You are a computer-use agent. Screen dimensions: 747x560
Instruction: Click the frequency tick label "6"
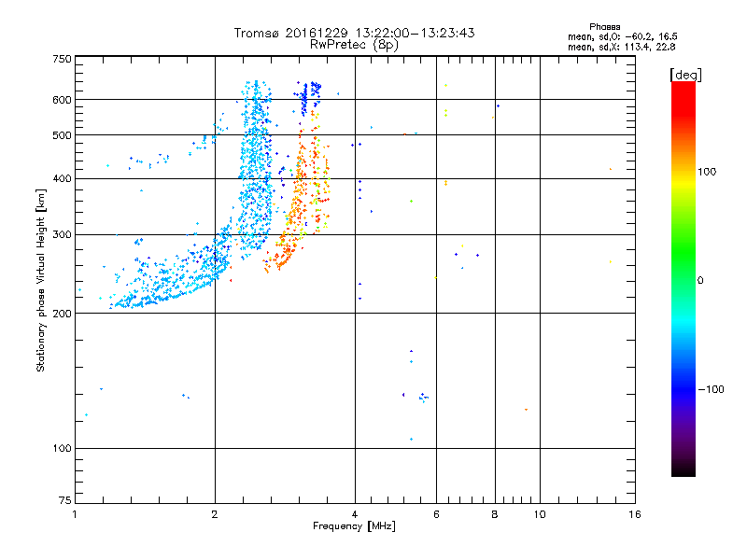click(x=436, y=515)
